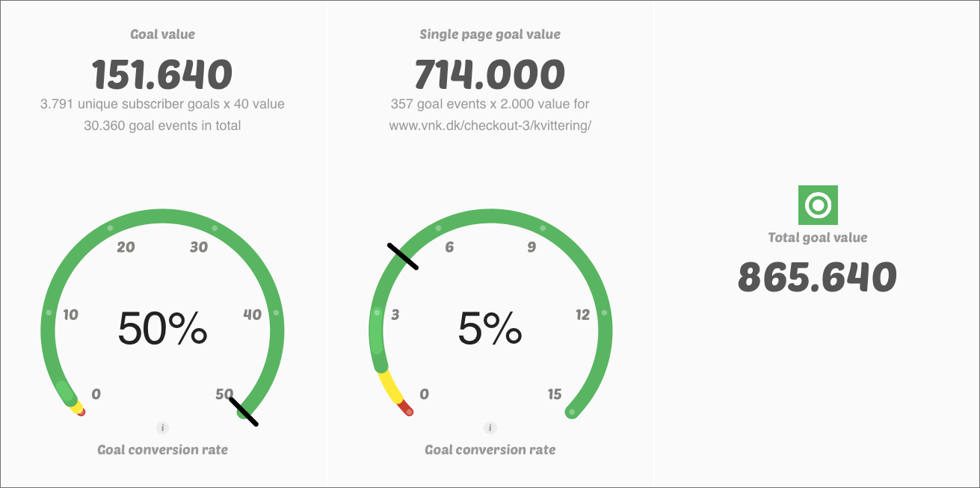This screenshot has width=980, height=488.
Task: Click the green target icon above Total goal value
Action: pyautogui.click(x=818, y=205)
